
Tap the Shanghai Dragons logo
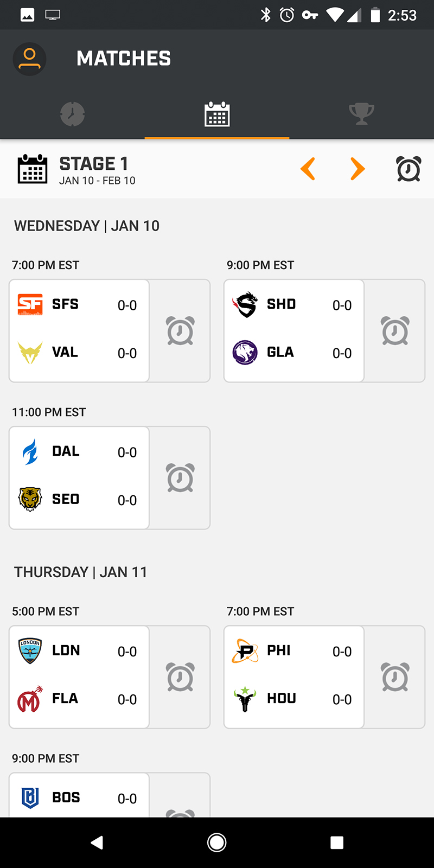[245, 304]
